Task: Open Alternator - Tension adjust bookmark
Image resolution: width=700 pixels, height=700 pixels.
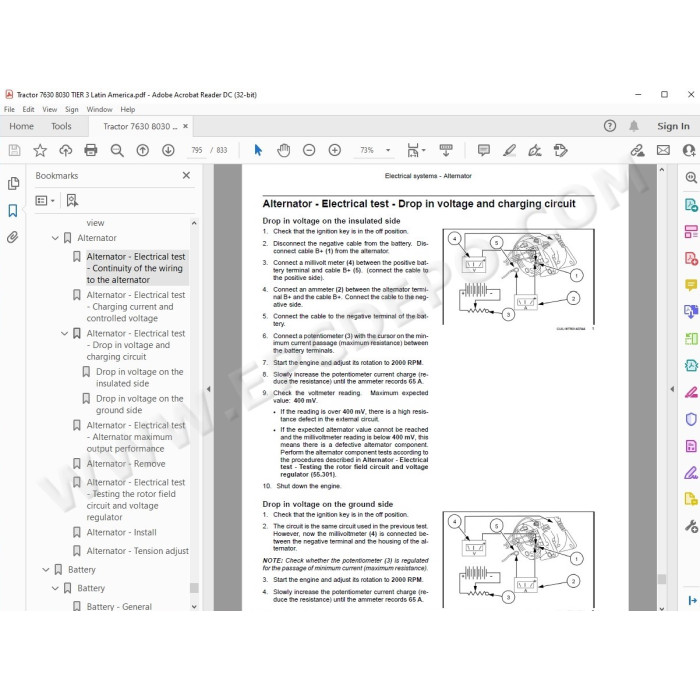Action: pyautogui.click(x=138, y=551)
